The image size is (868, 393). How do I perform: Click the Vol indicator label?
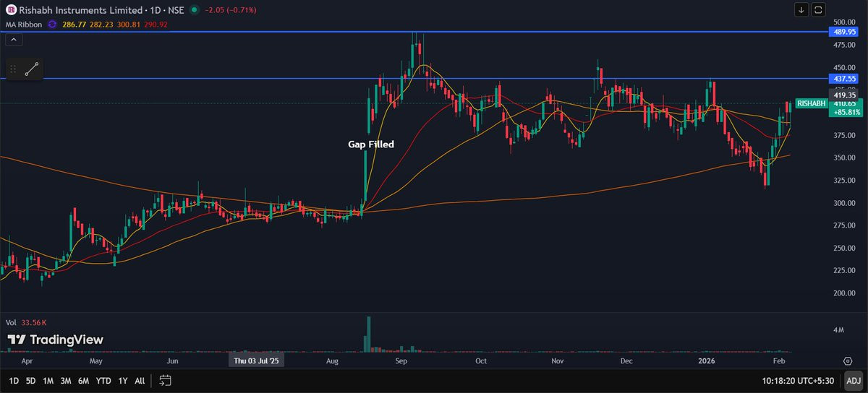(11, 323)
